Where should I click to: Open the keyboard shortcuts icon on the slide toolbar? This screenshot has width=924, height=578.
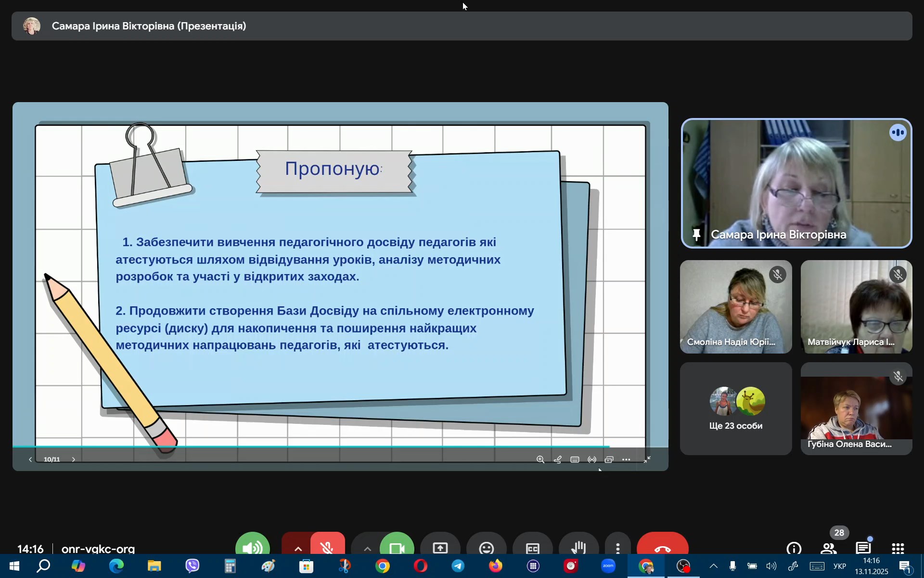click(x=575, y=460)
